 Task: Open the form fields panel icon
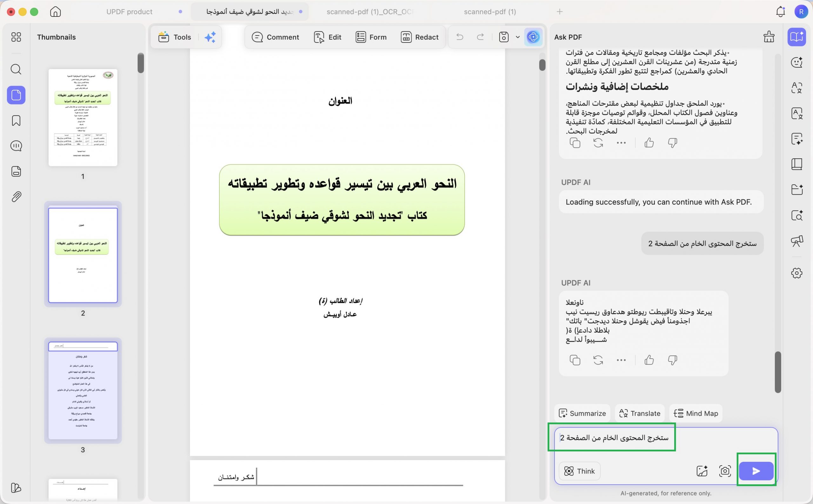[x=16, y=171]
